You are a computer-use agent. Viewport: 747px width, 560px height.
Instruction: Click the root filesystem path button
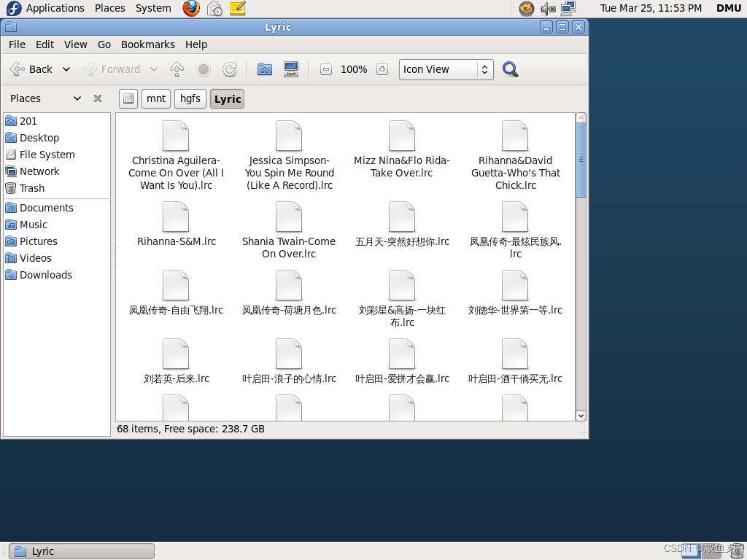[x=128, y=98]
